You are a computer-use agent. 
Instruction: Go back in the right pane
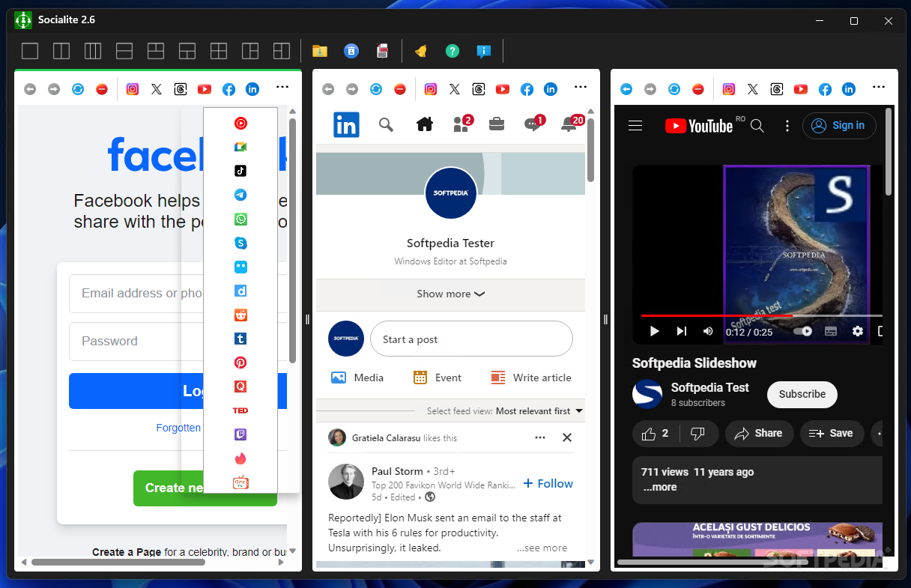click(626, 89)
